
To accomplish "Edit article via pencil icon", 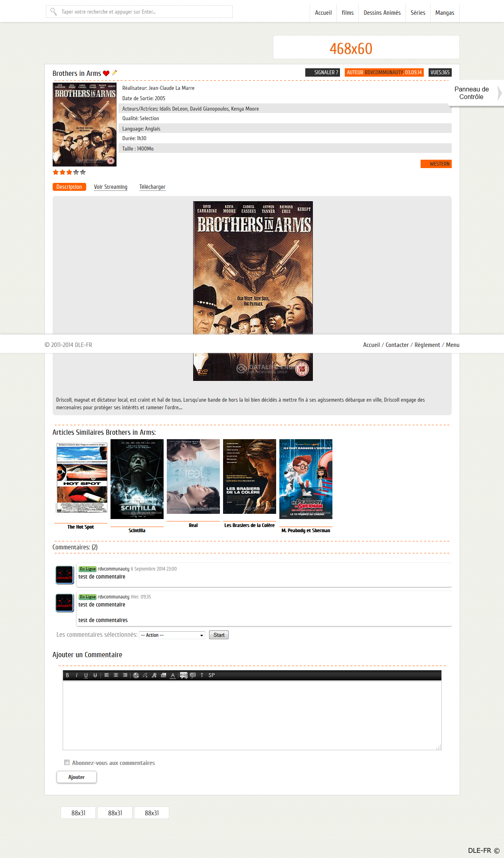I will [x=115, y=73].
